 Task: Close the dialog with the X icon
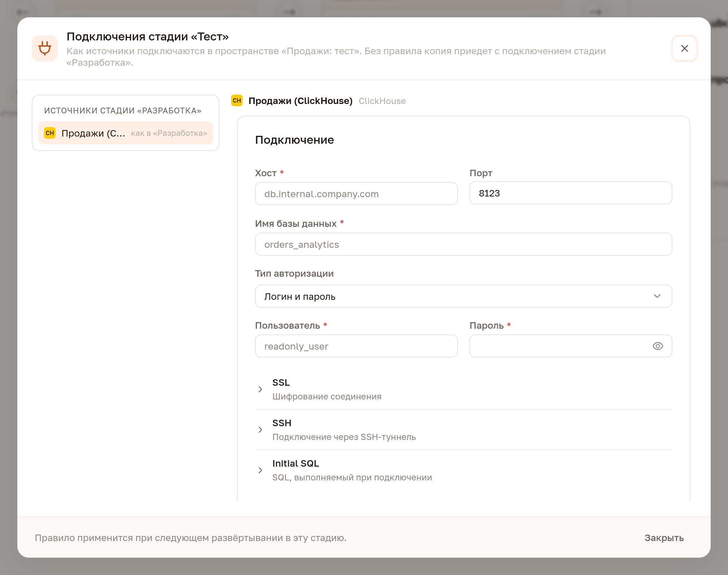684,48
